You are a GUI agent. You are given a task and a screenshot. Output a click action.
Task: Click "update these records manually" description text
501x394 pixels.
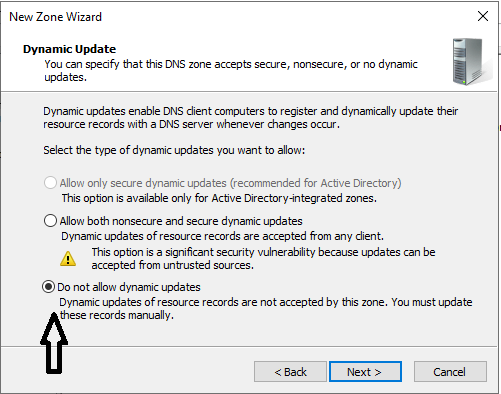(x=266, y=309)
